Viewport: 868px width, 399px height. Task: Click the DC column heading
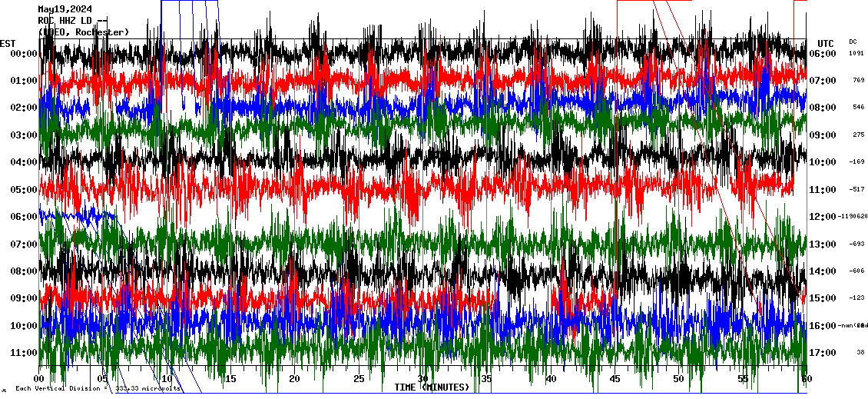coord(853,42)
